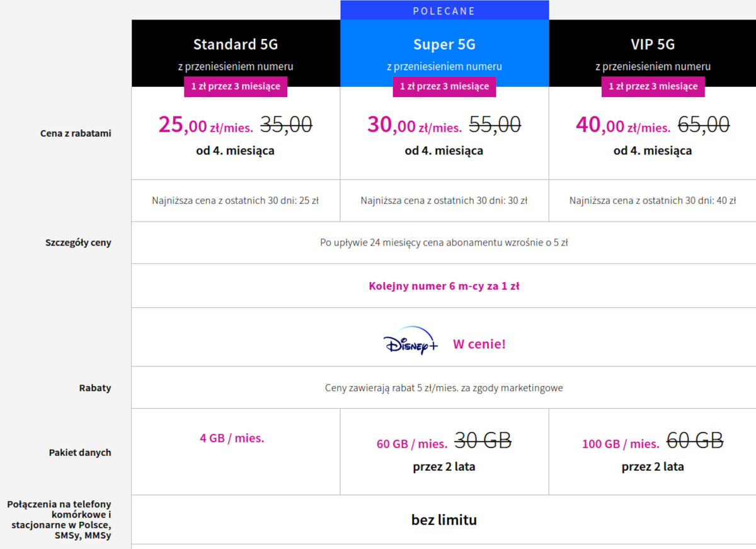Select the Super 5G plan header
Screen dimensions: 756x549
[444, 45]
